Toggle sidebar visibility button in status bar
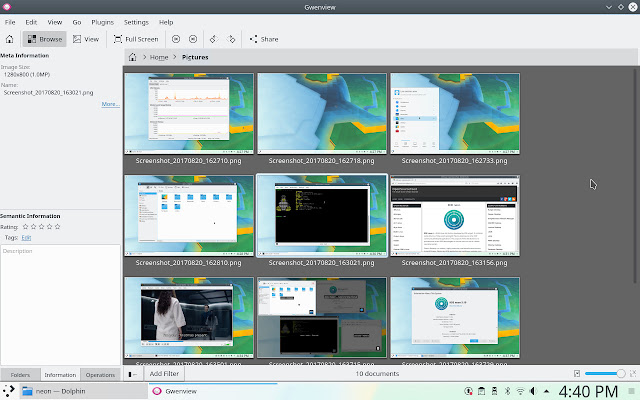 [x=133, y=374]
